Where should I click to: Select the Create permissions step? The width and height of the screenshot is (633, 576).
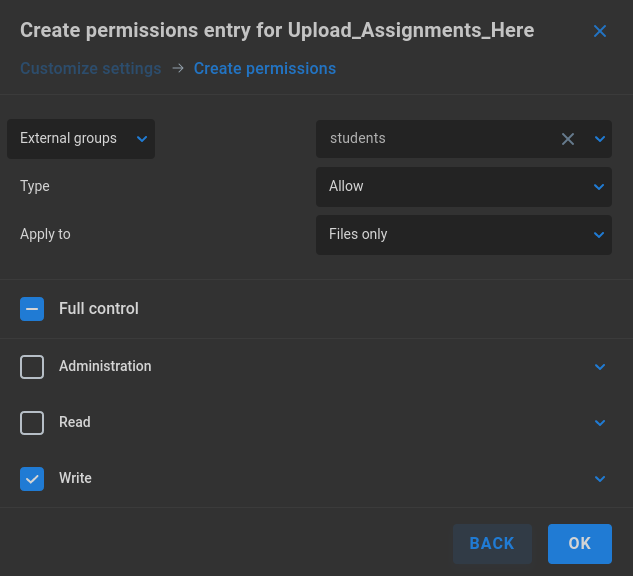[265, 69]
